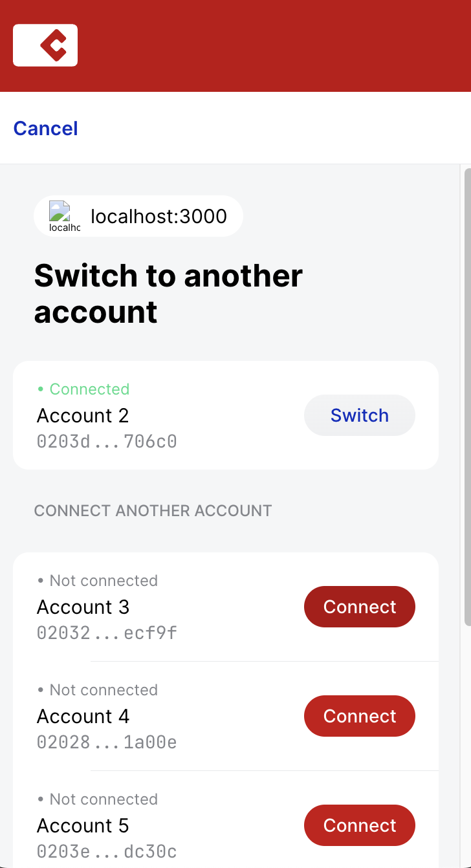
Task: Switch to Account 2
Action: 360,415
